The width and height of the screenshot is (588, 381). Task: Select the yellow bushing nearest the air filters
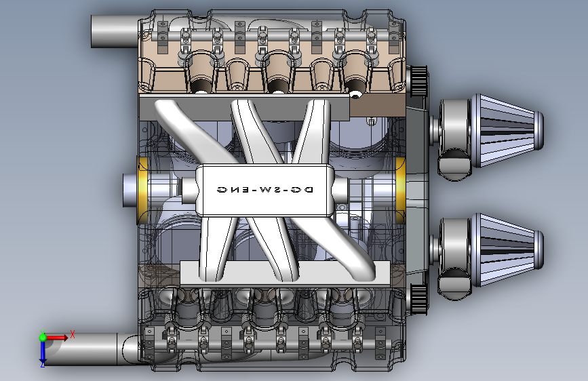[x=401, y=190]
